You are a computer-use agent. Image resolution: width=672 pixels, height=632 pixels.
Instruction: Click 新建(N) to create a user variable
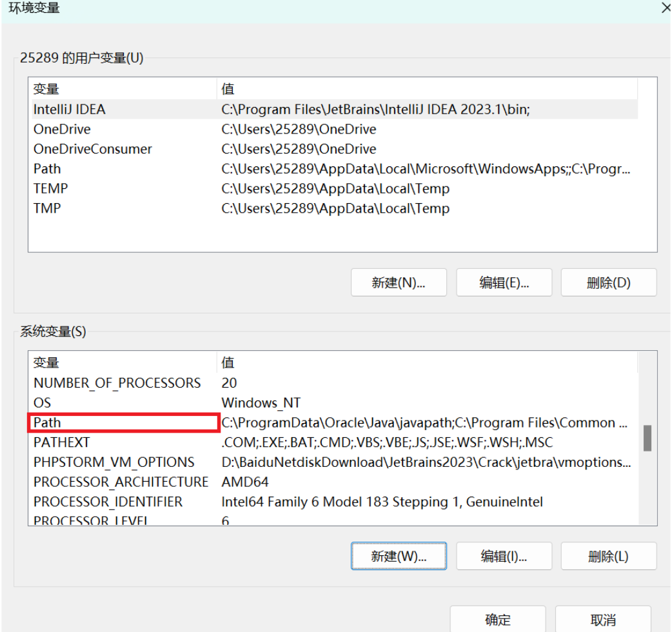pyautogui.click(x=399, y=282)
